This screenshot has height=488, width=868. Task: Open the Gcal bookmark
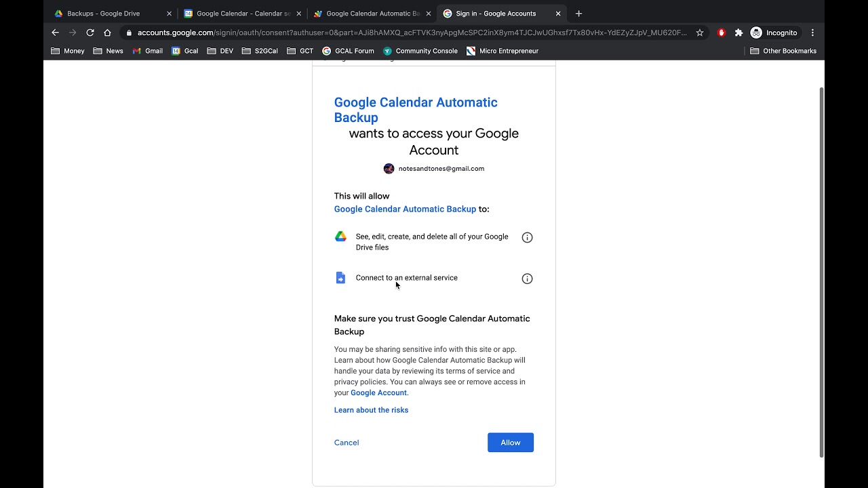pyautogui.click(x=185, y=51)
